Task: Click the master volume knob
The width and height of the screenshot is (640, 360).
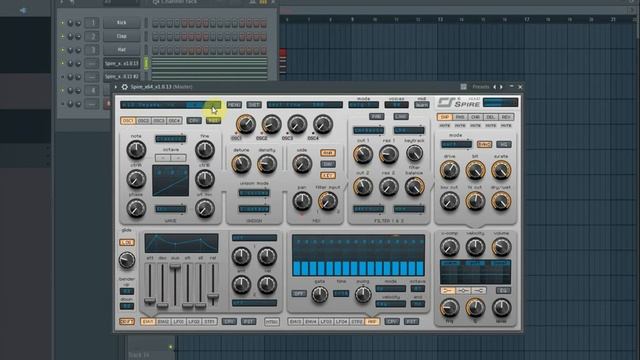Action: tap(501, 247)
